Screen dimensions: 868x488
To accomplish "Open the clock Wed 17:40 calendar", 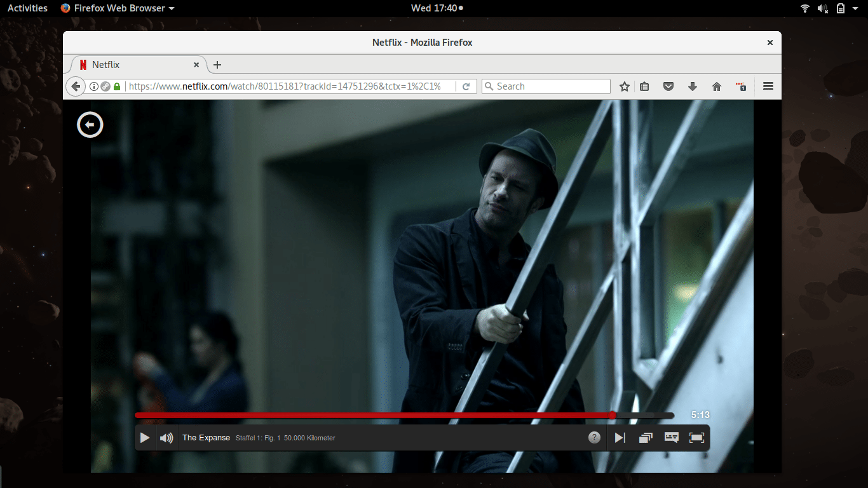I will point(437,8).
